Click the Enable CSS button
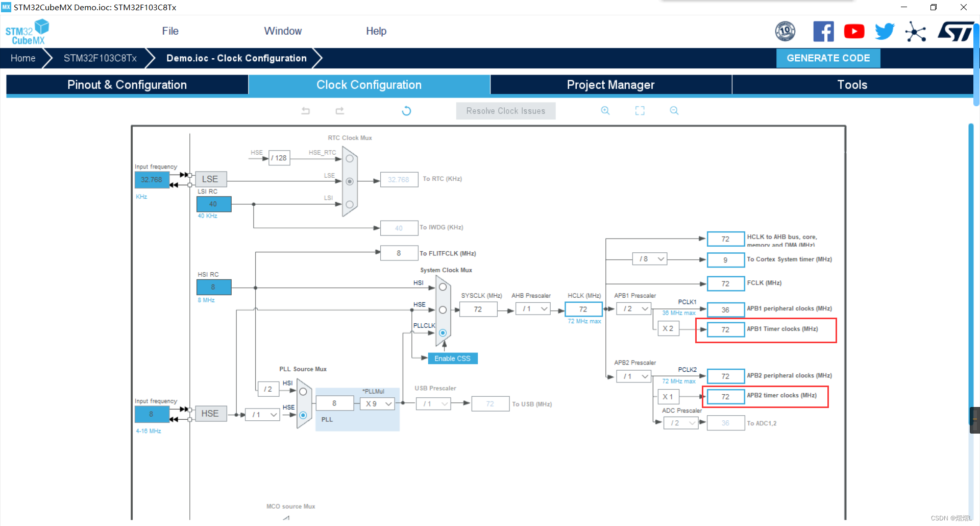The height and width of the screenshot is (526, 980). [x=453, y=358]
